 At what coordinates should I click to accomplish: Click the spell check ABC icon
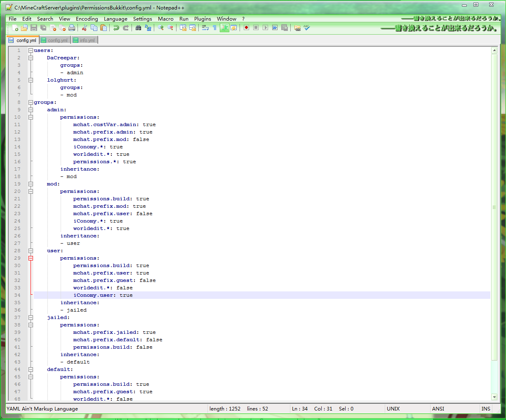click(306, 28)
